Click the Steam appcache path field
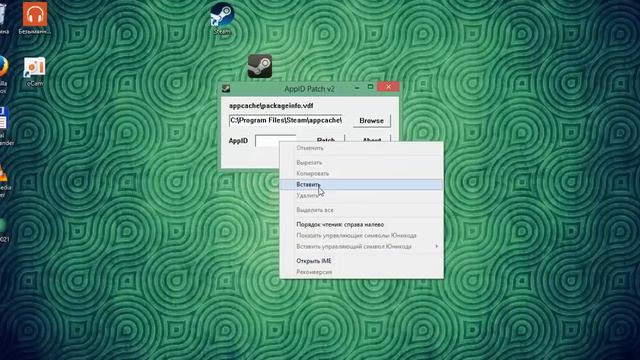640x360 pixels. pyautogui.click(x=286, y=120)
